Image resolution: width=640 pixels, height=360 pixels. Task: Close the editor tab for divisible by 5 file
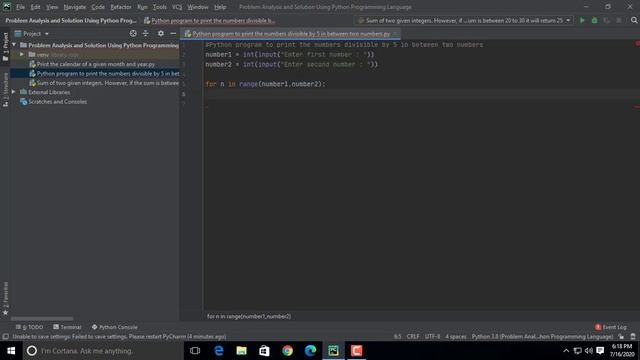[395, 33]
